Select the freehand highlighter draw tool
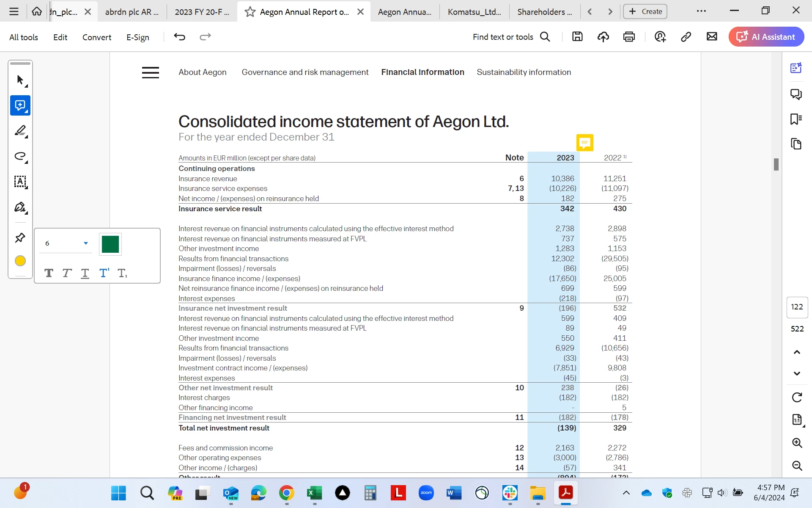The width and height of the screenshot is (812, 508). pos(20,131)
